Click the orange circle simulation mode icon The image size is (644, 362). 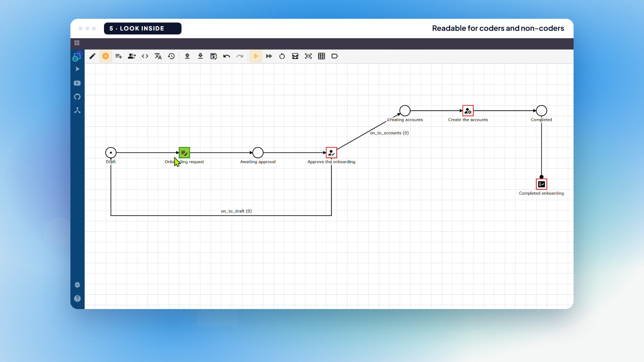tap(106, 56)
